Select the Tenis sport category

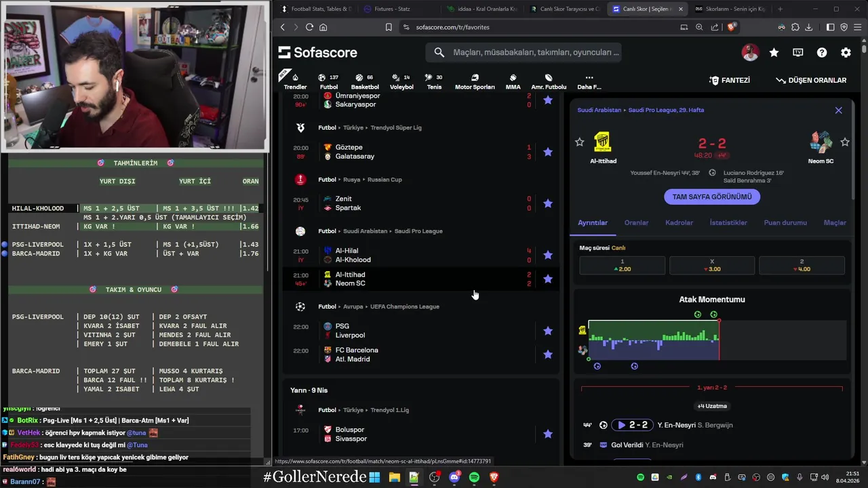434,81
